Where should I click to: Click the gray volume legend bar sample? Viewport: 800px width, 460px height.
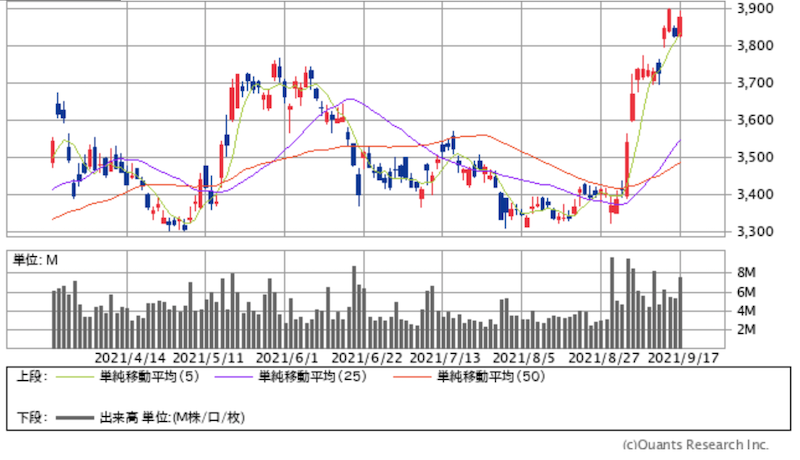pos(75,418)
